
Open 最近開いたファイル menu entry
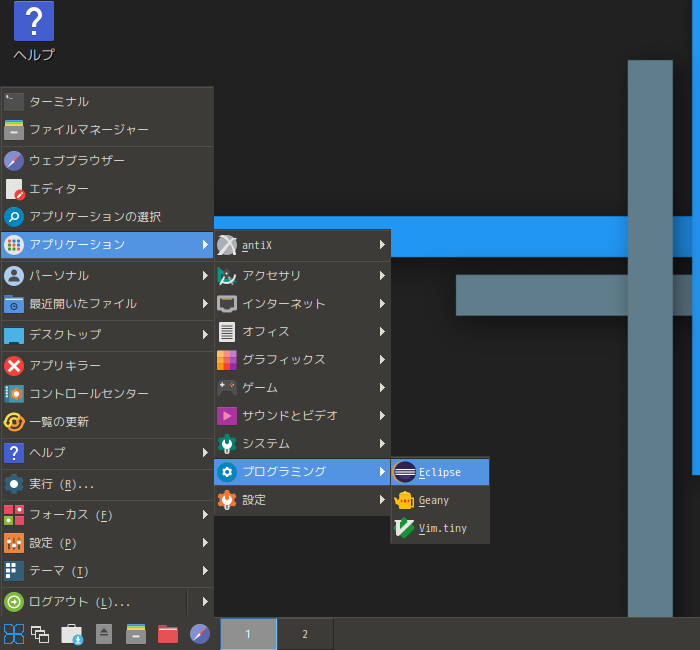click(107, 304)
